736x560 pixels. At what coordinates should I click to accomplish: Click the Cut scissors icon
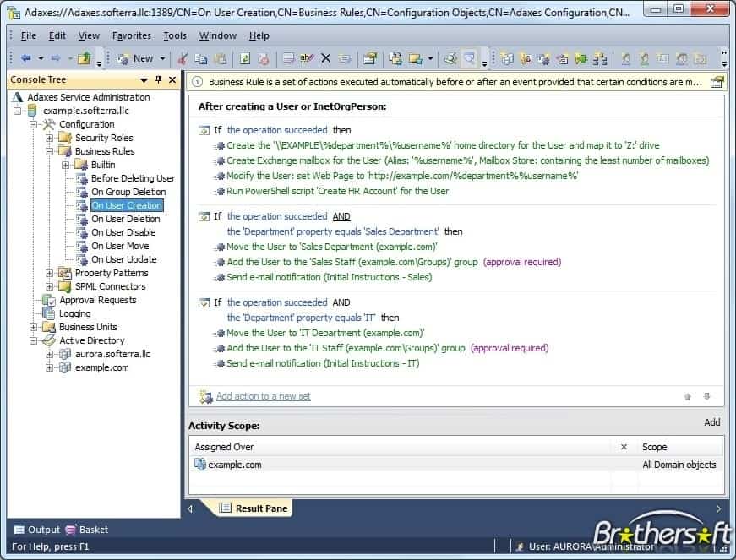[183, 58]
